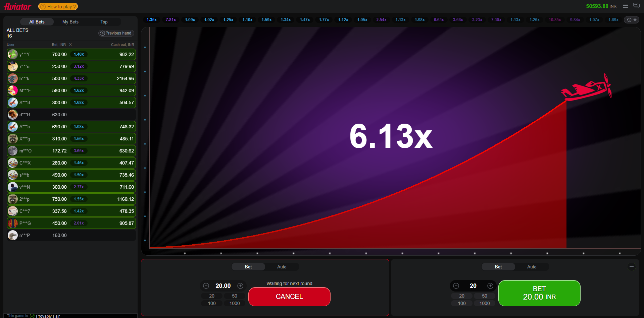Screen dimensions: 644x318
Task: Click avatar of user 7***u
Action: coord(13,66)
